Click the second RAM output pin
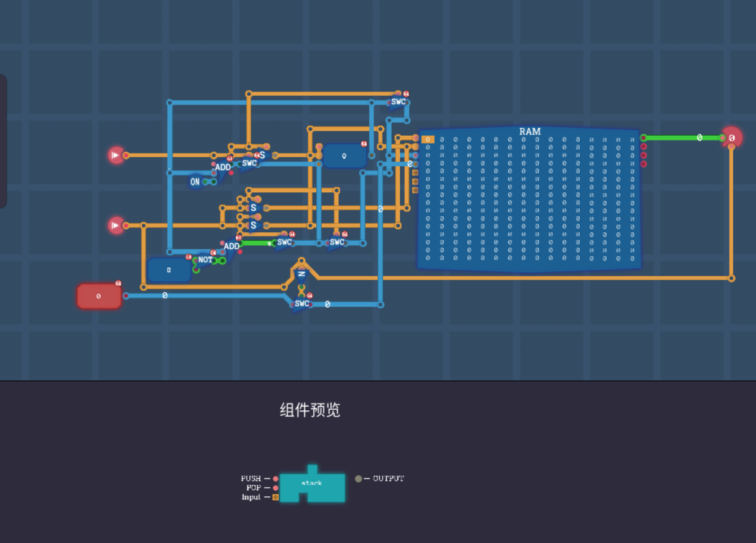This screenshot has height=543, width=756. [x=643, y=146]
